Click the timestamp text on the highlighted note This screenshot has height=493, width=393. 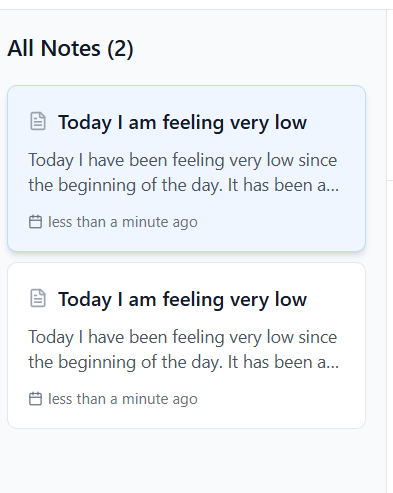[x=123, y=222]
